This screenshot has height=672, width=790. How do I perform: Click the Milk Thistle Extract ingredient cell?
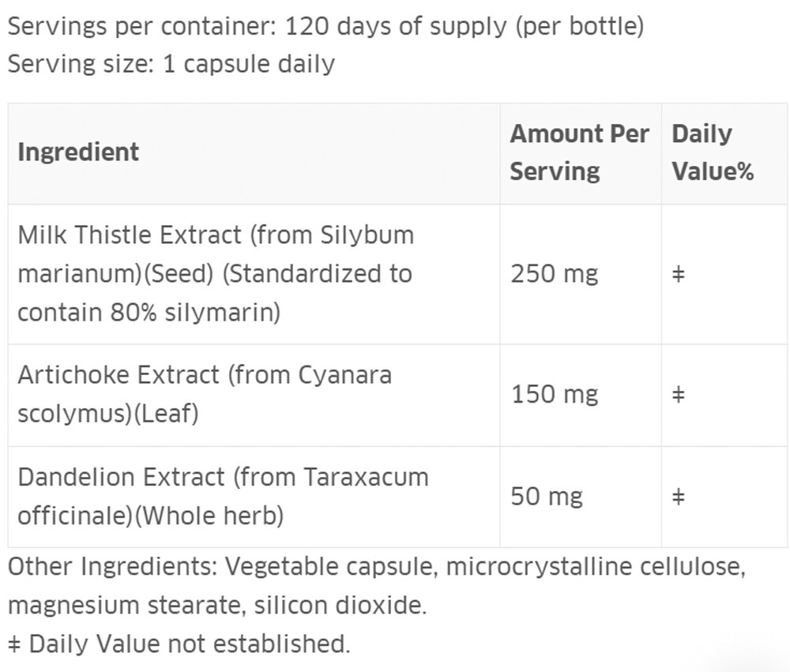coord(215,273)
